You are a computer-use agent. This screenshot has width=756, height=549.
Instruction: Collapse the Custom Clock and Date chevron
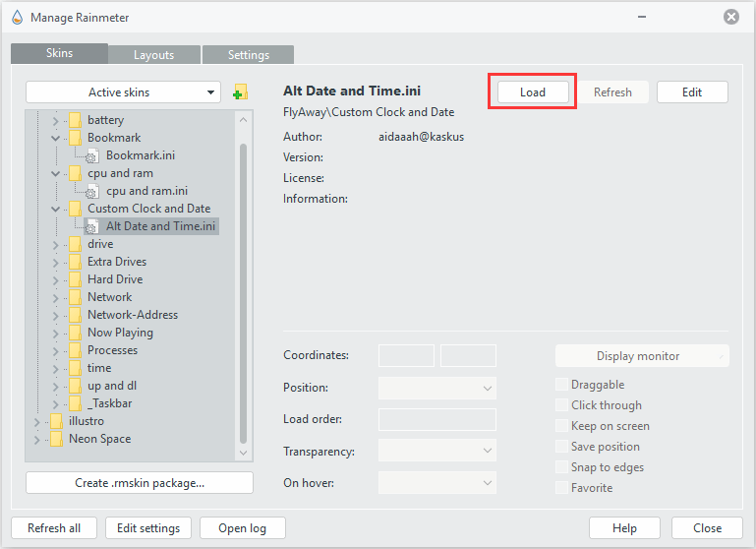pos(55,209)
